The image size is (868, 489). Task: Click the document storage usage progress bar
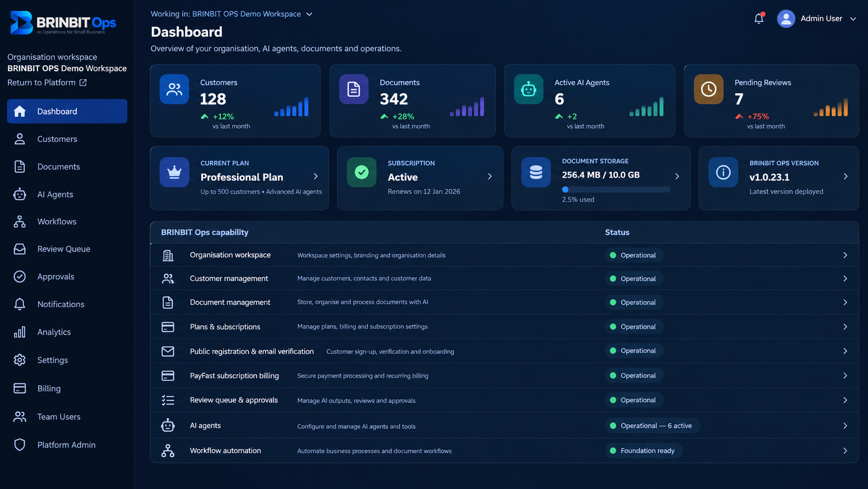616,190
